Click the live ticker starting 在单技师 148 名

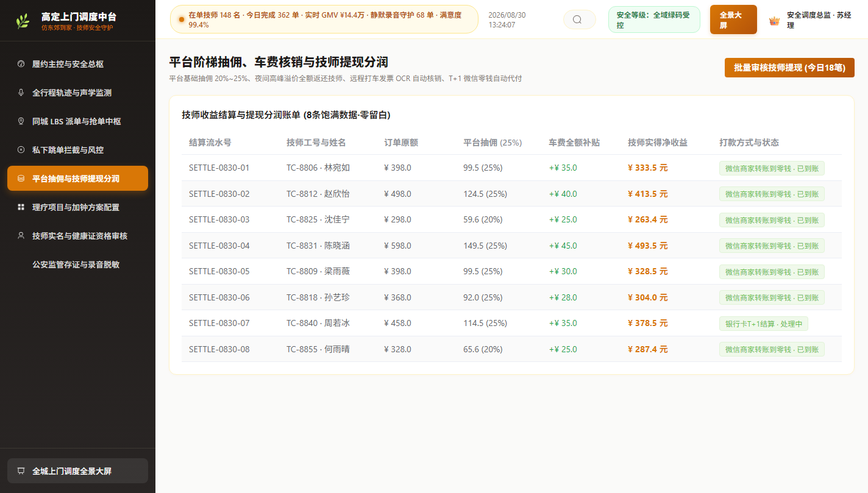324,20
